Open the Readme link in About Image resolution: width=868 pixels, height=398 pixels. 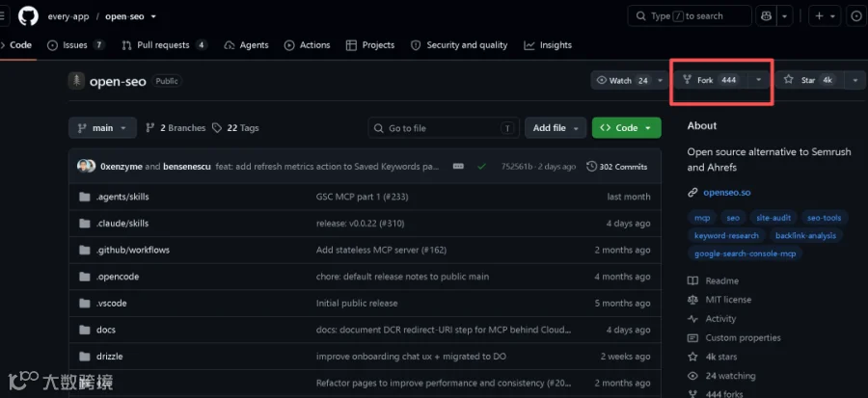pos(713,280)
